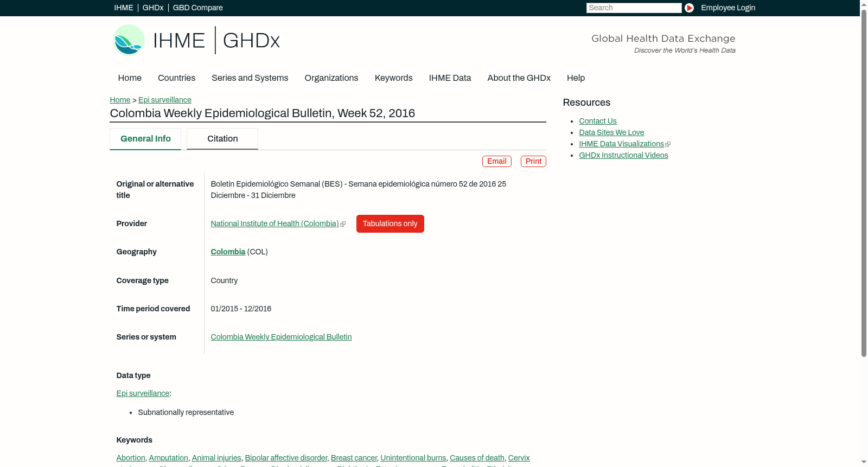The height and width of the screenshot is (467, 868).
Task: Click the Amputation keyword link
Action: click(x=169, y=458)
